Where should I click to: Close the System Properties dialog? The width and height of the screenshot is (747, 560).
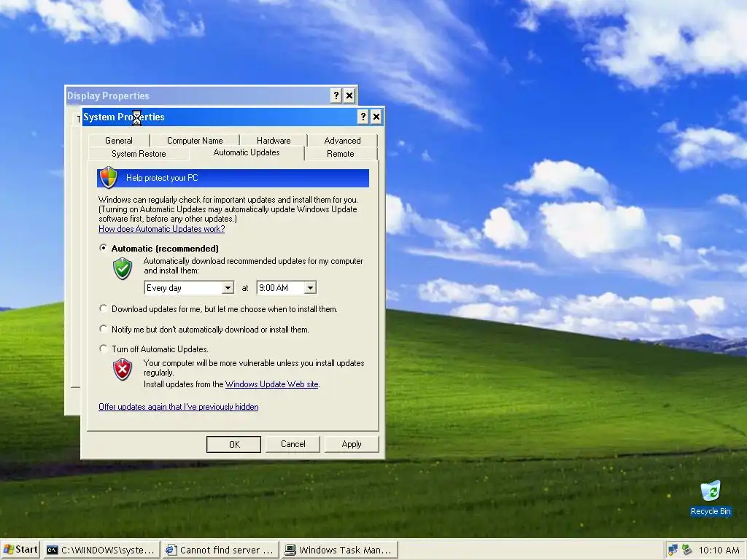coord(376,117)
